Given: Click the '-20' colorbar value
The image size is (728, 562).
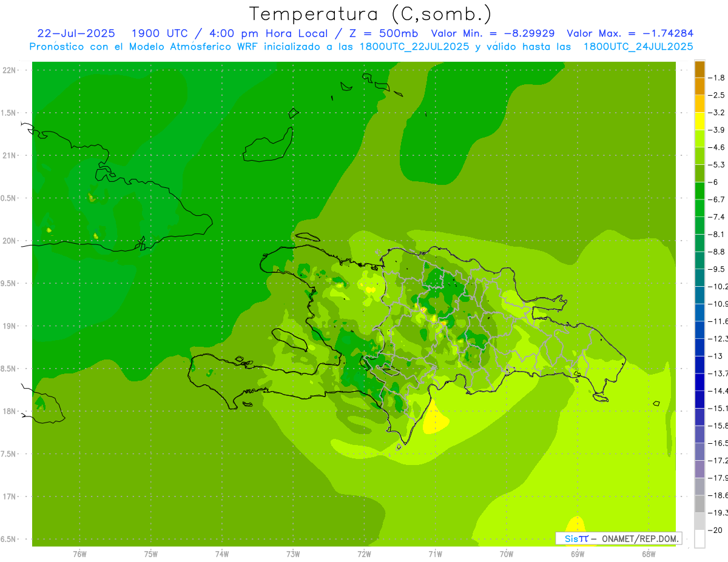Looking at the screenshot, I should 715,530.
